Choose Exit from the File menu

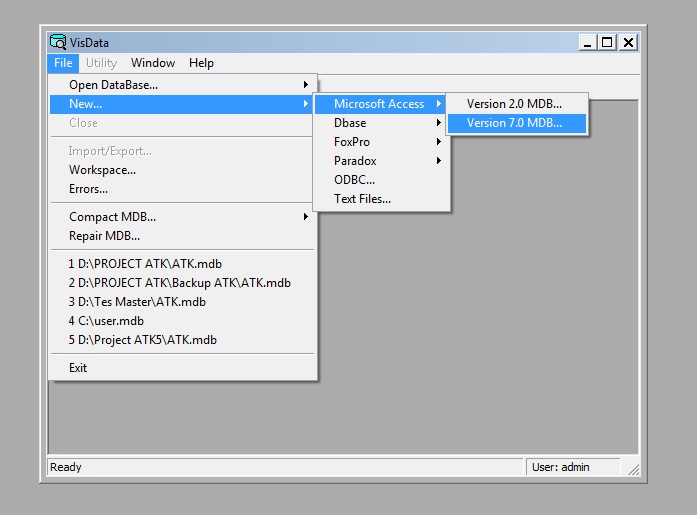point(183,368)
